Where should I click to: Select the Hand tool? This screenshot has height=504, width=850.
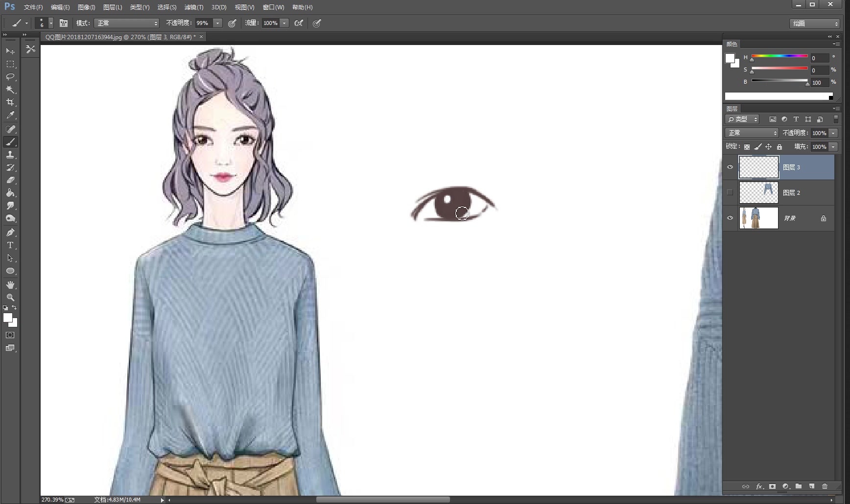pyautogui.click(x=10, y=285)
